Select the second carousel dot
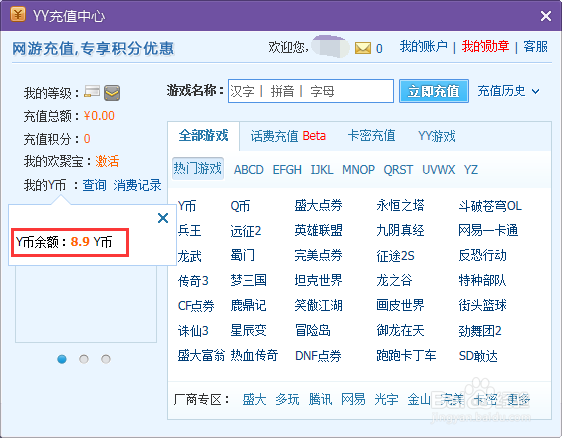Viewport: 562px width, 438px height. (84, 359)
